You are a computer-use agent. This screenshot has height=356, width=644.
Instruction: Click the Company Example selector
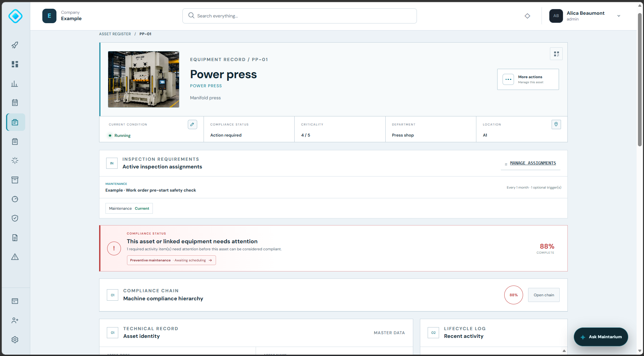[x=62, y=16]
